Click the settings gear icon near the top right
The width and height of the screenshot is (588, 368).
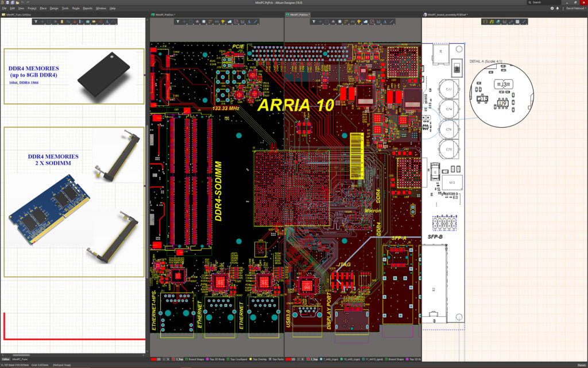pos(552,7)
